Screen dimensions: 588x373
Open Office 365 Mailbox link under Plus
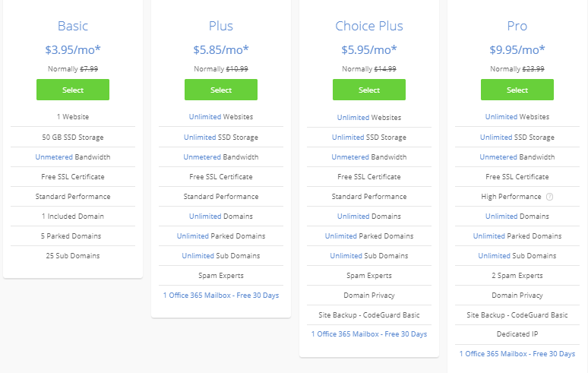[221, 295]
